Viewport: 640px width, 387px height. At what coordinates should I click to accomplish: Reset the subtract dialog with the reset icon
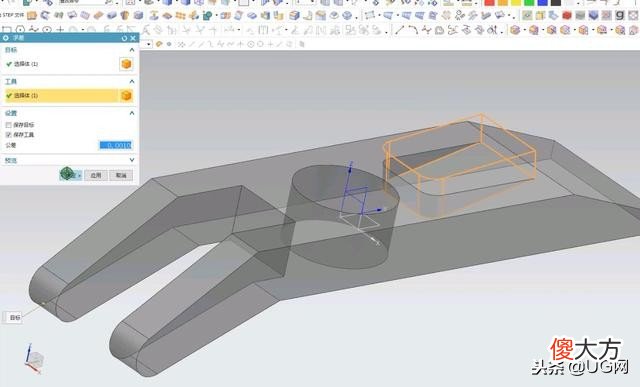[x=124, y=38]
